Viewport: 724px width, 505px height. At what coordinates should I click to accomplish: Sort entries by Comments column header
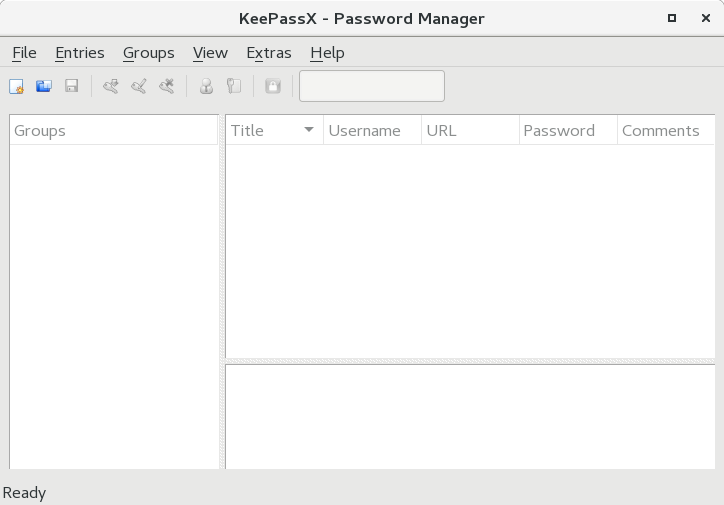[x=666, y=131]
